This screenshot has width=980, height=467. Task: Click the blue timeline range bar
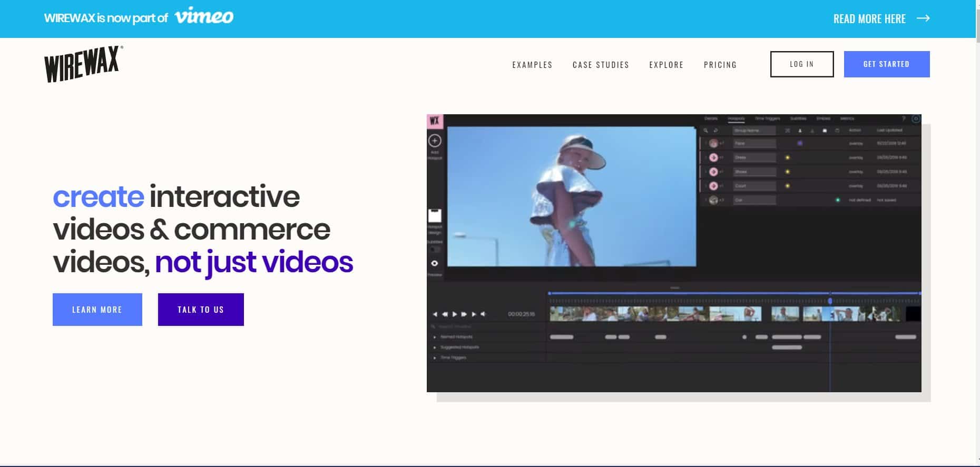click(x=735, y=293)
